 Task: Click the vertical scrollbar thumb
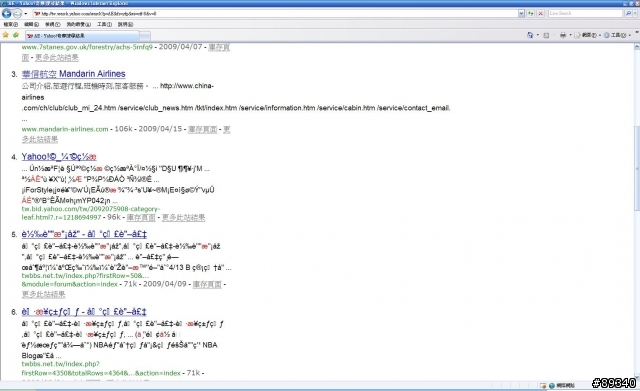pos(636,168)
